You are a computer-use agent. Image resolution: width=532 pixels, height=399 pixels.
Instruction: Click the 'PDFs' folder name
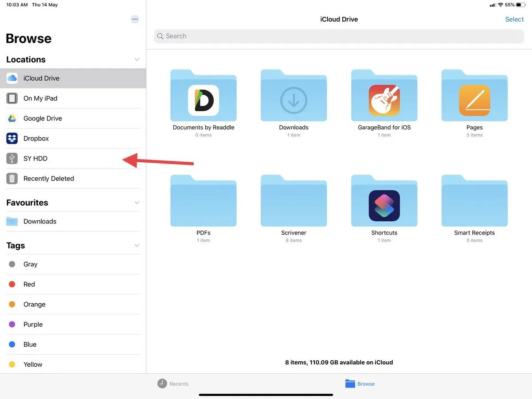click(203, 233)
